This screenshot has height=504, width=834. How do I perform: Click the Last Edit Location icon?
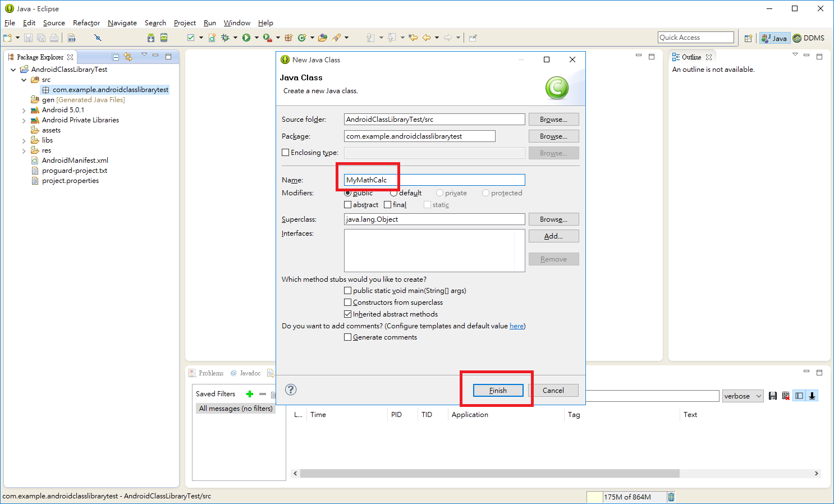[413, 38]
